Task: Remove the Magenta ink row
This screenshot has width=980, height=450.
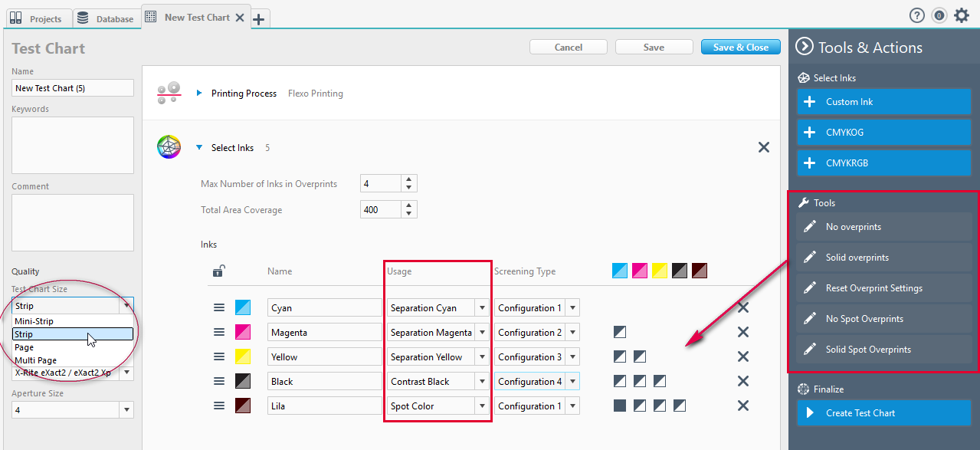Action: (742, 332)
